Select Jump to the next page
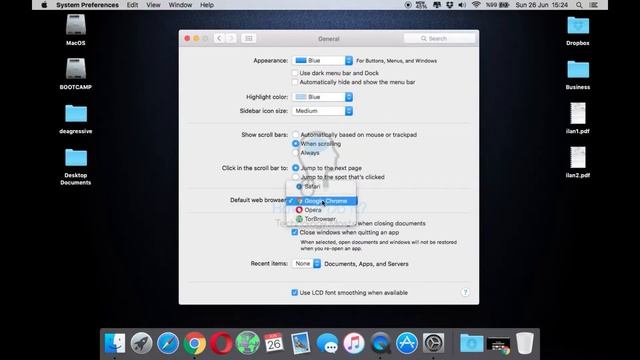The image size is (640, 360). click(x=296, y=168)
